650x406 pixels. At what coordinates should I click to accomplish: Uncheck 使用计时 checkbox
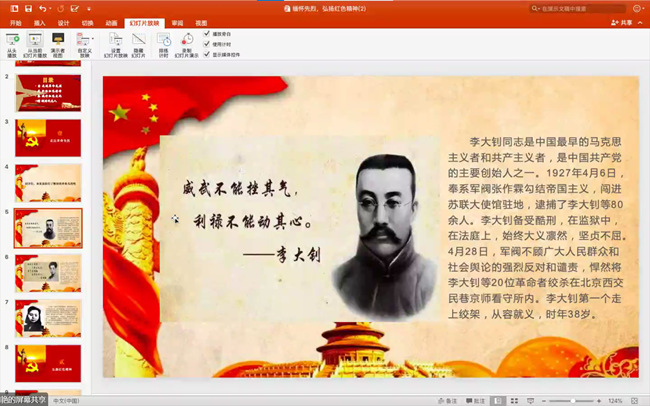point(206,44)
